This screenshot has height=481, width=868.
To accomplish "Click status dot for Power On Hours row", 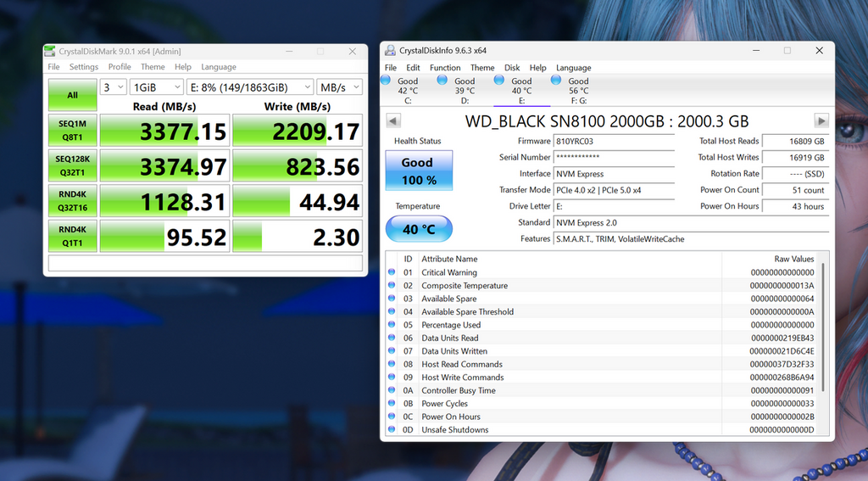I will coord(392,417).
